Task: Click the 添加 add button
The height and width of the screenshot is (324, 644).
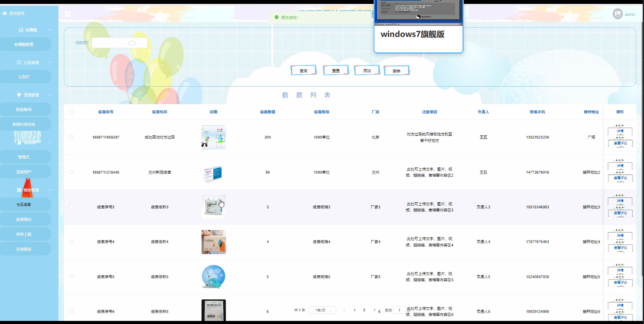Action: [367, 70]
